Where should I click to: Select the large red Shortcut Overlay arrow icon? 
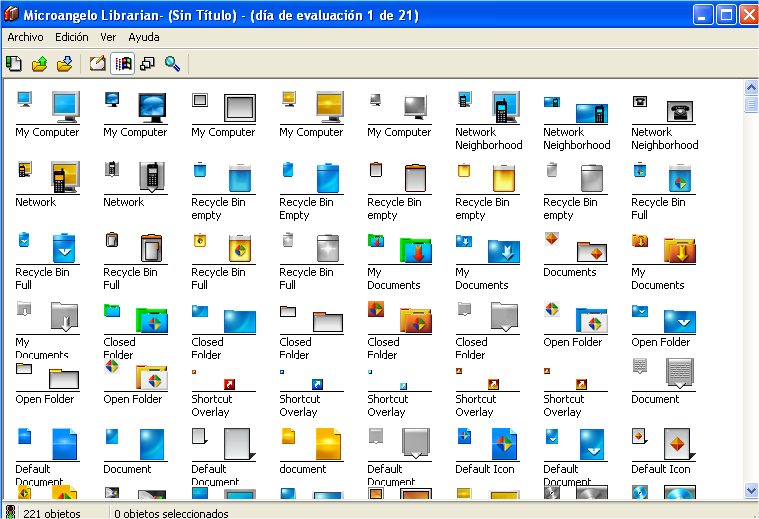(x=229, y=384)
